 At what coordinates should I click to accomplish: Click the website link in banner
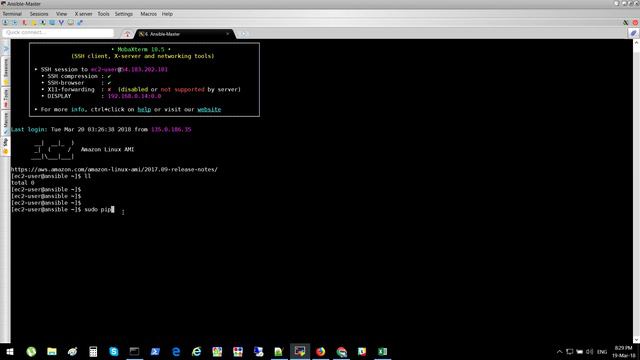click(x=209, y=109)
